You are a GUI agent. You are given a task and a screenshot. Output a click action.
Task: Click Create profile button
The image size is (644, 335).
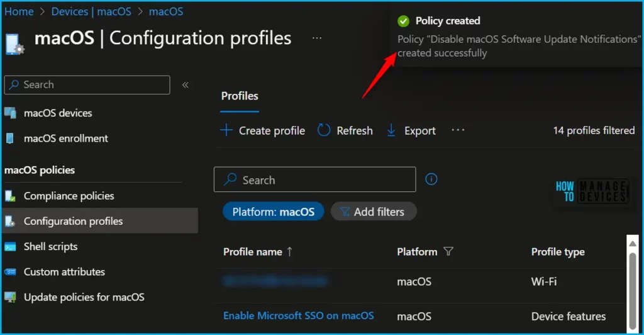pyautogui.click(x=263, y=131)
